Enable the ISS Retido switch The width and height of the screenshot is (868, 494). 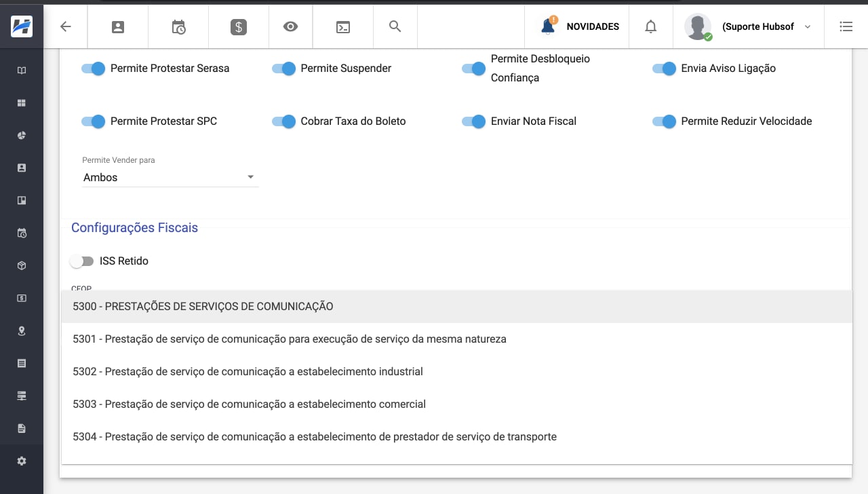[x=81, y=261]
